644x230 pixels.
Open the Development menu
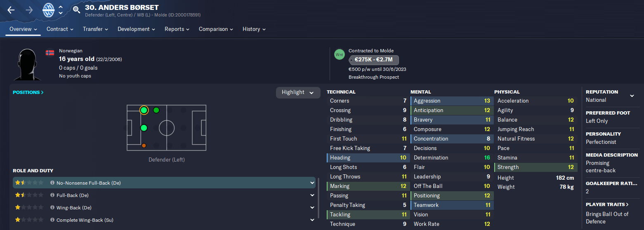(x=136, y=29)
